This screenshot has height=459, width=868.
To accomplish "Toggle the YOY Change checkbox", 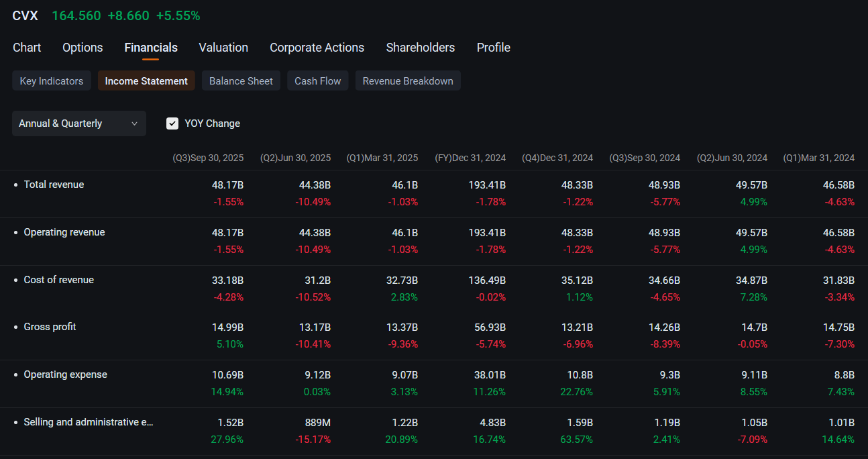I will (172, 123).
